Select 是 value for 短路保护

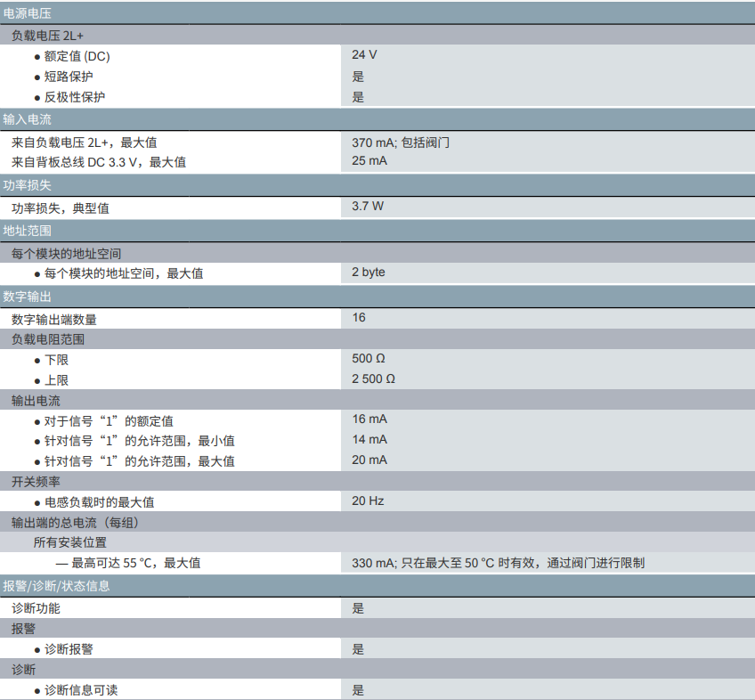point(358,77)
